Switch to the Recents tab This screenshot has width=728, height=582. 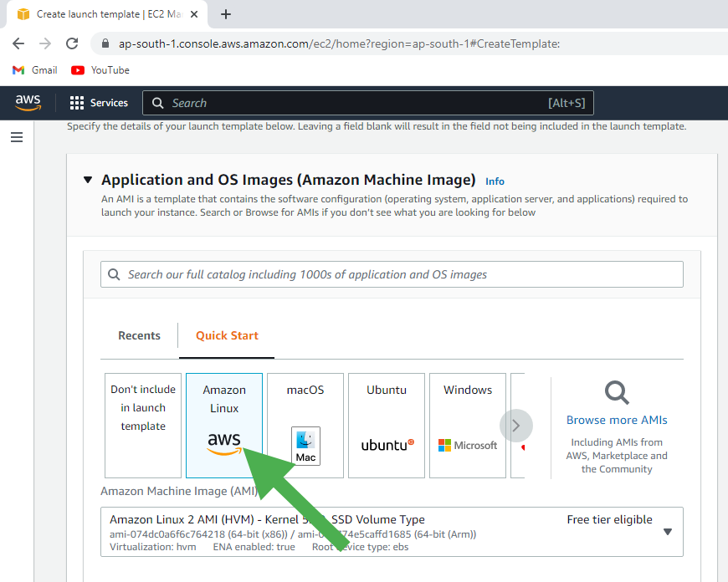click(139, 335)
